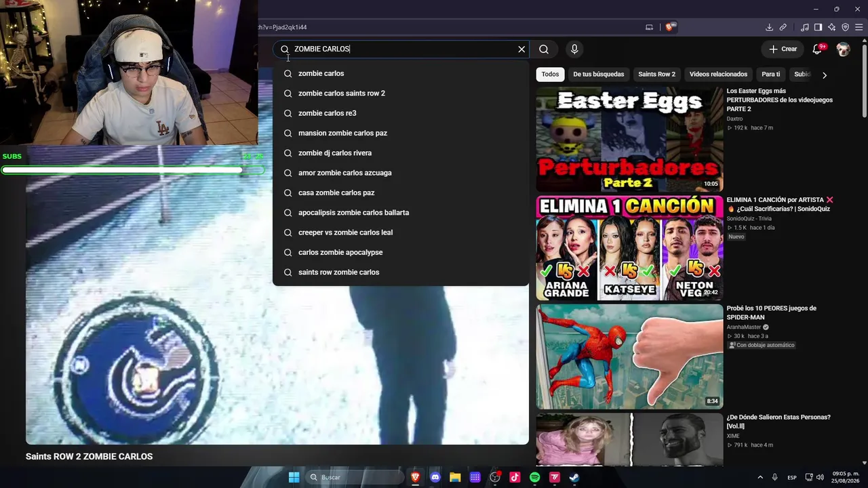Start voice search with the microphone icon
The image size is (868, 488).
pyautogui.click(x=574, y=49)
